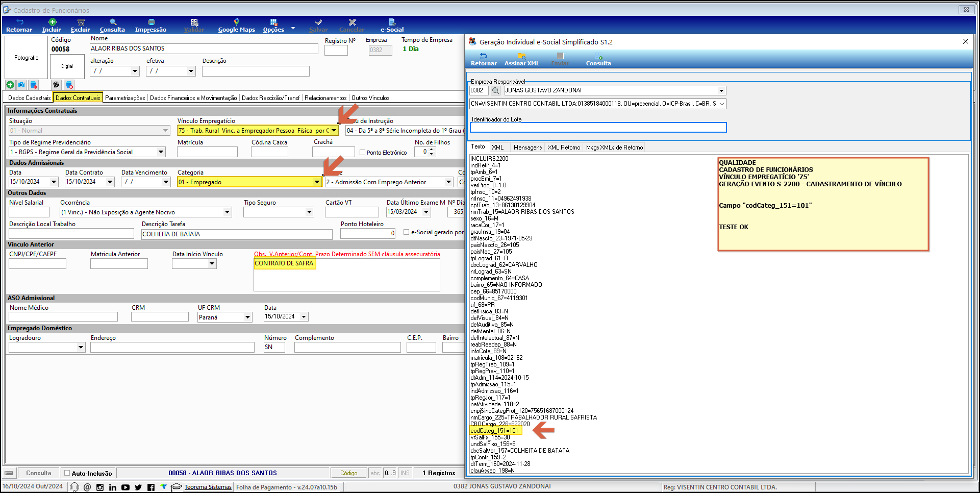The height and width of the screenshot is (493, 980).
Task: Click the Digital fingerprint box
Action: pos(67,66)
